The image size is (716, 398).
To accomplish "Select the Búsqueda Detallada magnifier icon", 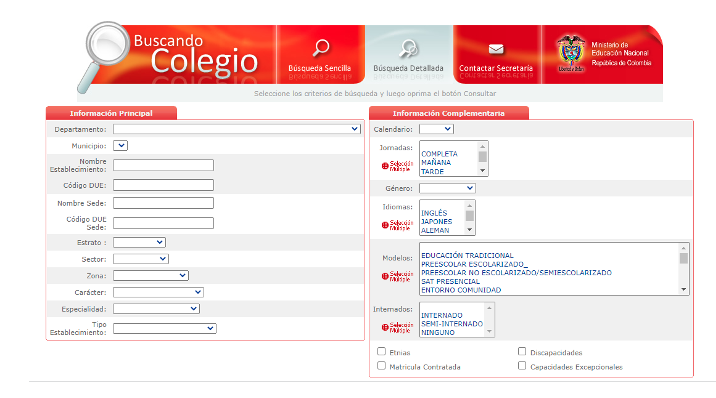I will pyautogui.click(x=408, y=48).
